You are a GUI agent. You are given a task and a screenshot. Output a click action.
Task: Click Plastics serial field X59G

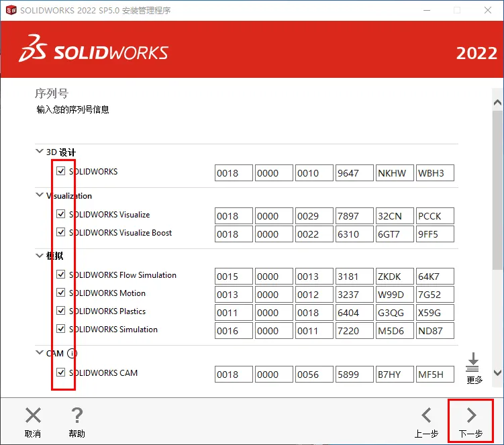(x=436, y=313)
